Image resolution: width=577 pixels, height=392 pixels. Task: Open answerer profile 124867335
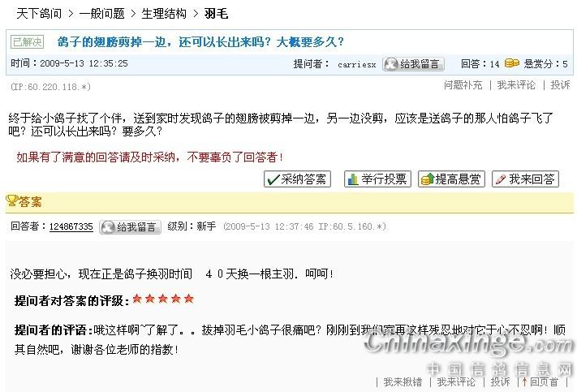tap(71, 226)
